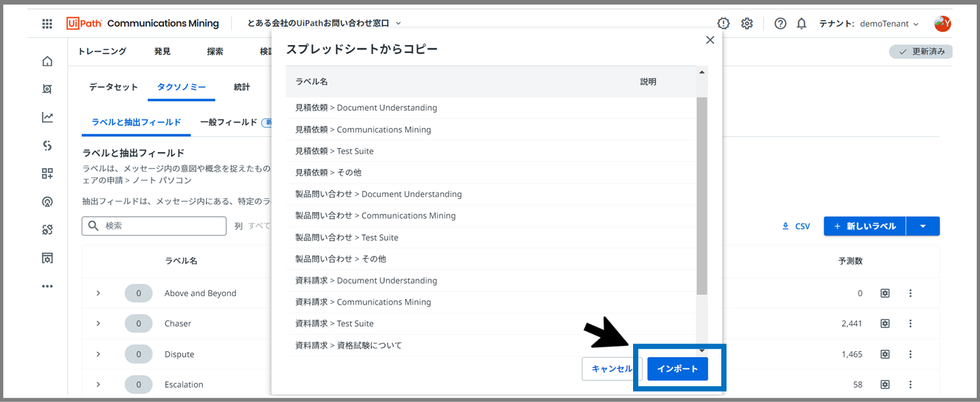Open the テナント demoTenant dropdown
The width and height of the screenshot is (980, 402).
[x=869, y=23]
